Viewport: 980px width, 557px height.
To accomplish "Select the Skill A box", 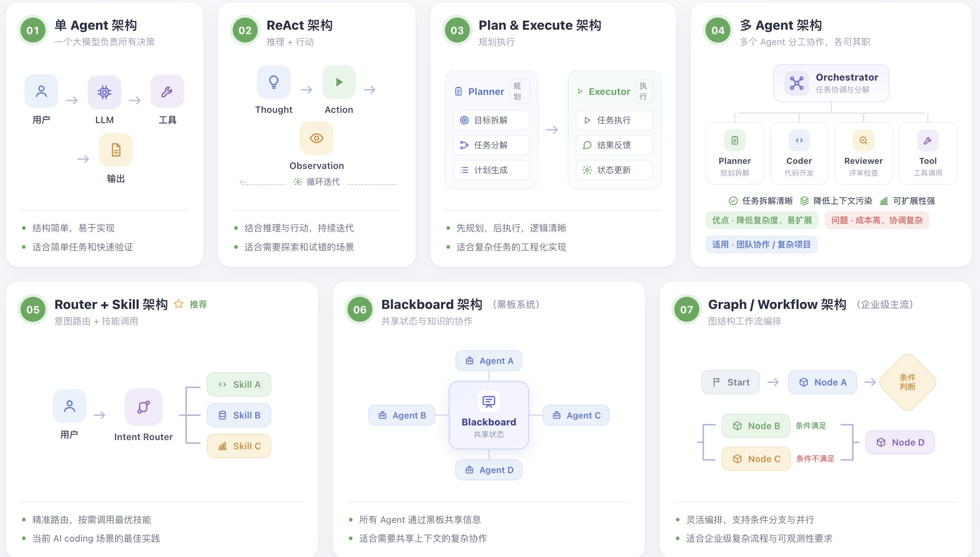I will coord(239,384).
